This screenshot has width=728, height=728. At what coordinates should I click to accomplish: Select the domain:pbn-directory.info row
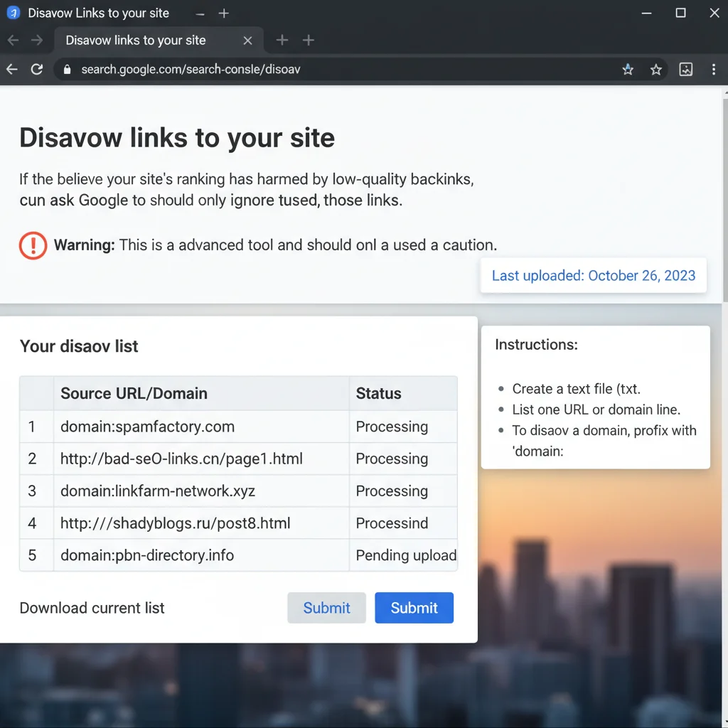click(239, 555)
